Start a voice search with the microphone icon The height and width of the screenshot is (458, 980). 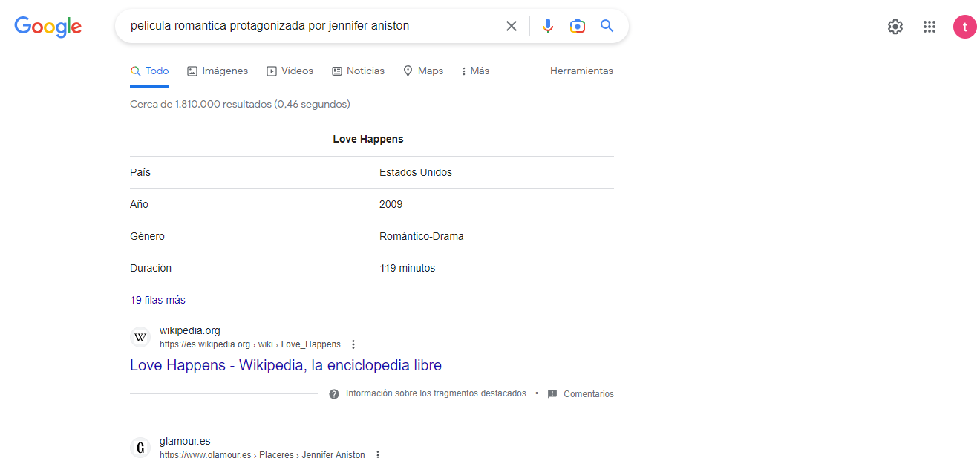tap(547, 25)
